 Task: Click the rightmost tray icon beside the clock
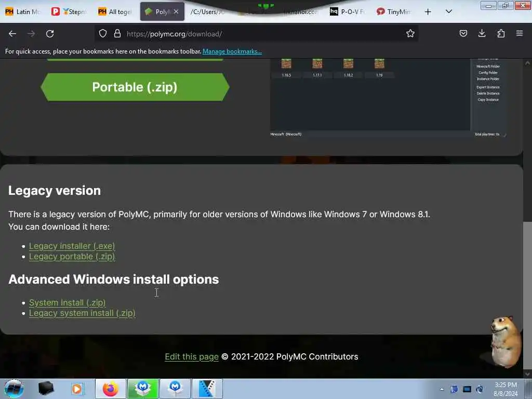pos(480,389)
